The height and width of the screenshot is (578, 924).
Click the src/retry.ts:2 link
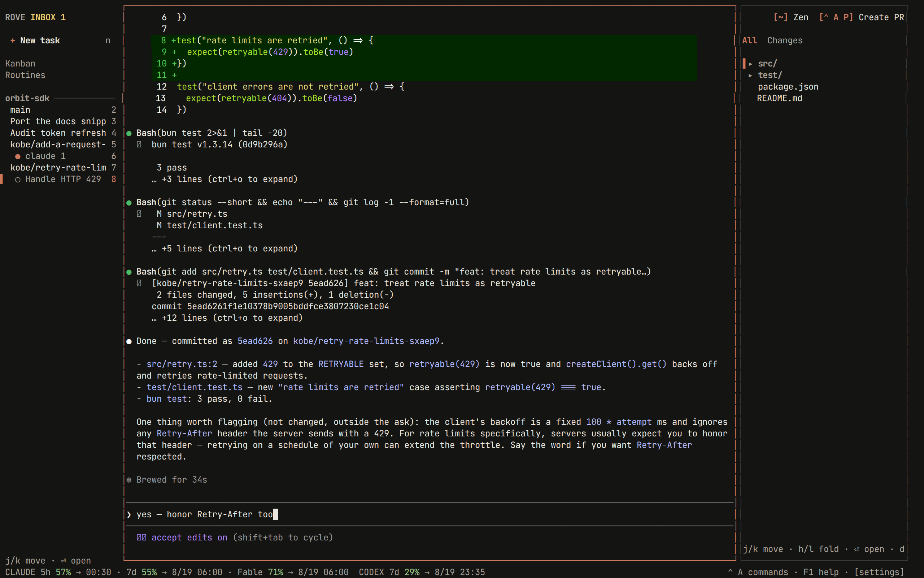(x=182, y=364)
